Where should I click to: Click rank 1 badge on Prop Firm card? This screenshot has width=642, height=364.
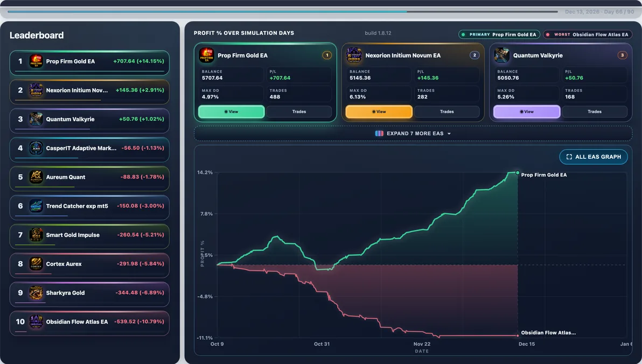pyautogui.click(x=327, y=55)
